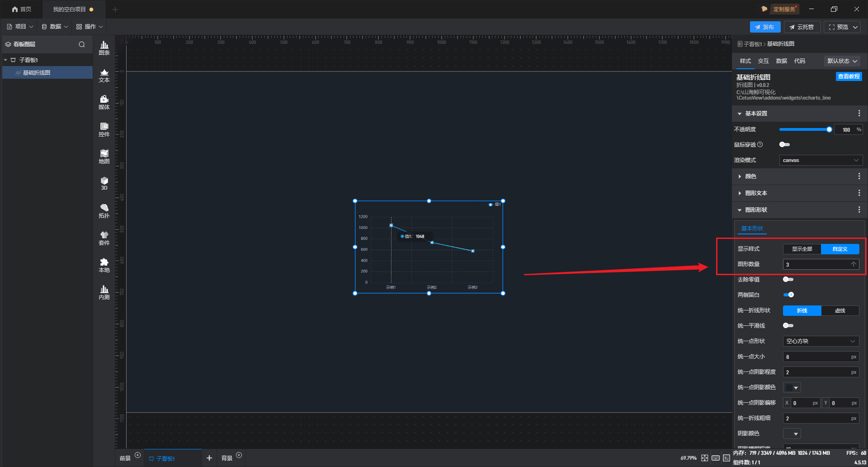The width and height of the screenshot is (868, 467).
Task: Open the 拓扑 topology components icon
Action: point(104,211)
